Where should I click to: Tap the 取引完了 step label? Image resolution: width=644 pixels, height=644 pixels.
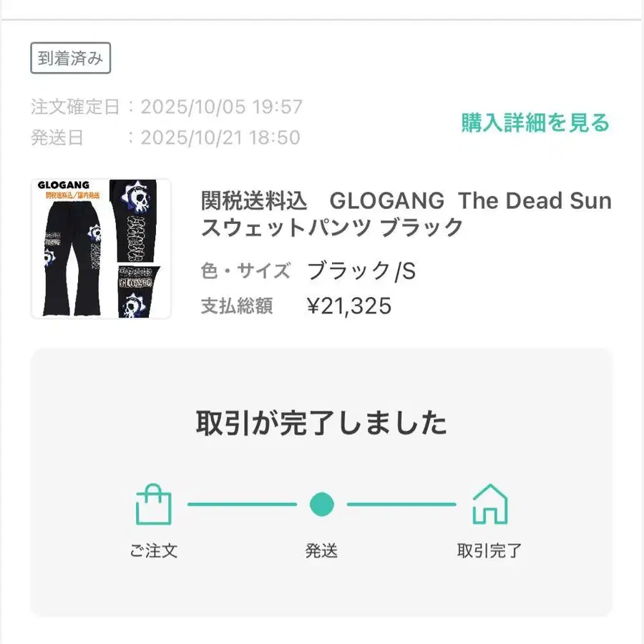[489, 551]
